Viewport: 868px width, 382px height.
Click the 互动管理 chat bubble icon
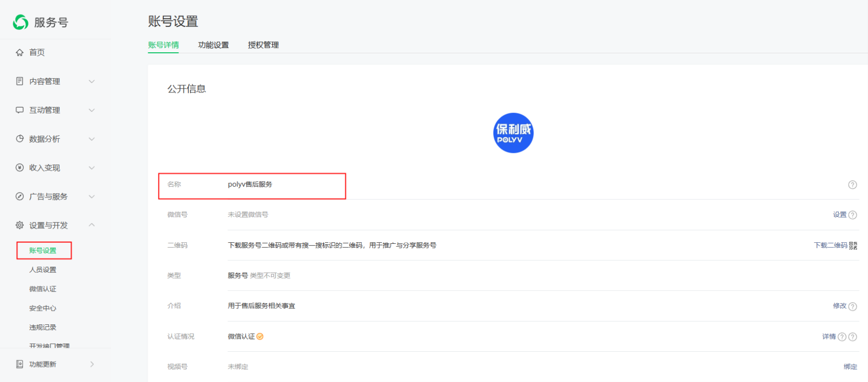pos(20,110)
